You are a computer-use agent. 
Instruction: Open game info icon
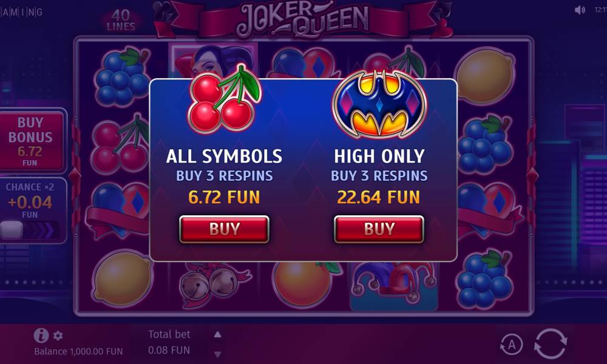41,335
